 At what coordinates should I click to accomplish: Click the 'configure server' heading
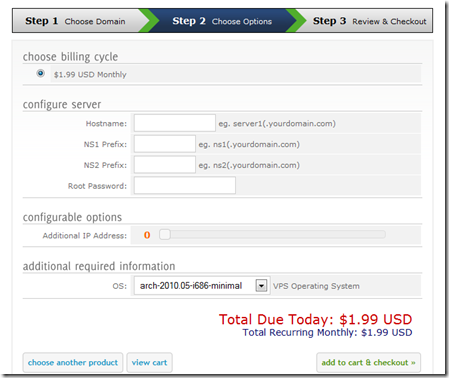click(62, 104)
